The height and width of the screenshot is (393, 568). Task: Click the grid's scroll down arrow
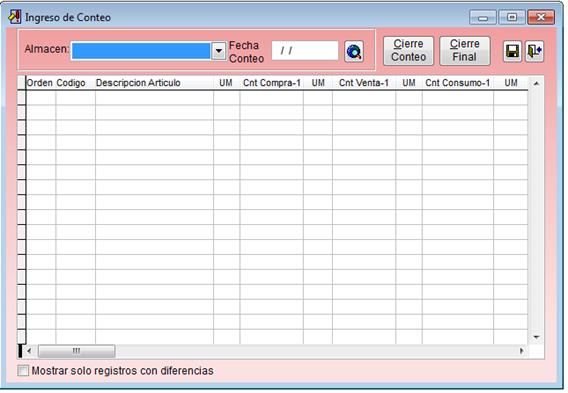(536, 337)
